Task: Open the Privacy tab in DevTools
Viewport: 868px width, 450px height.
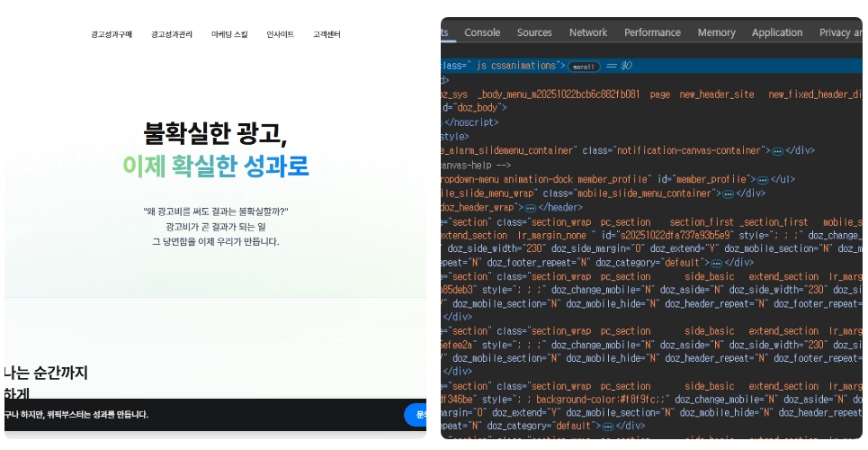Action: pos(840,32)
